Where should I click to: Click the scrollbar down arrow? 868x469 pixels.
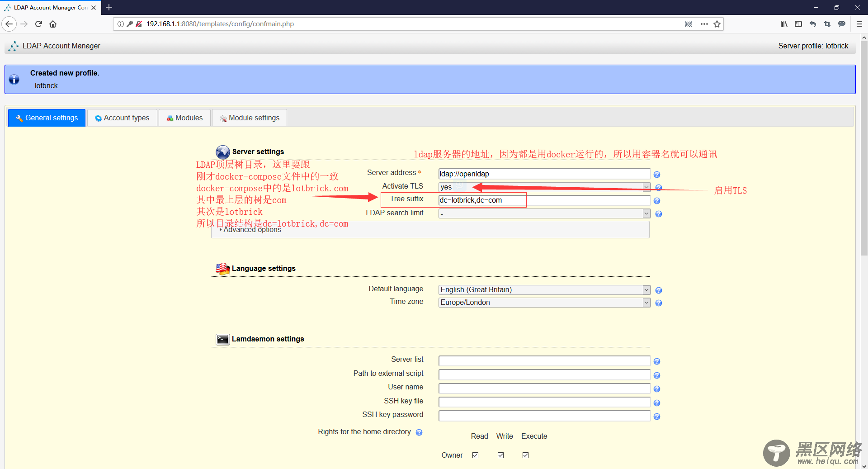pos(864,465)
